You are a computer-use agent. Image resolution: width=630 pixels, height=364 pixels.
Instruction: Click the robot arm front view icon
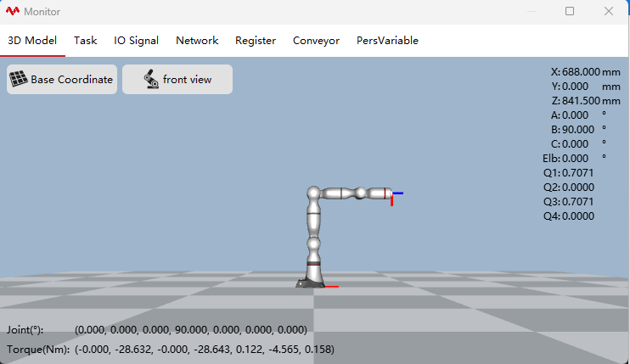151,79
